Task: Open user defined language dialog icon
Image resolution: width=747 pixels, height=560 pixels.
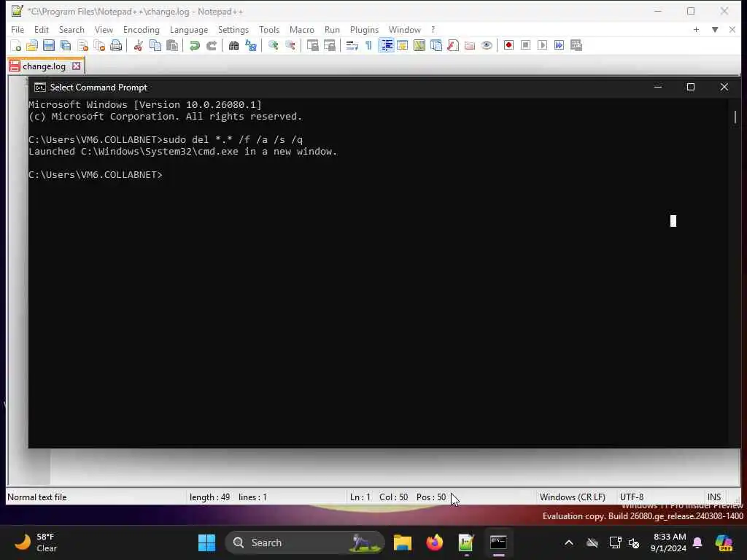Action: pos(403,45)
